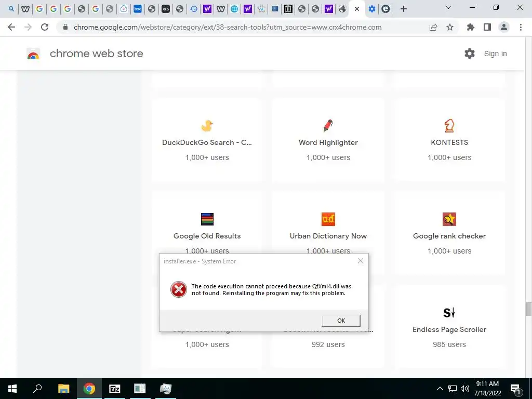Open Windows taskbar search
This screenshot has height=399, width=532.
37,389
